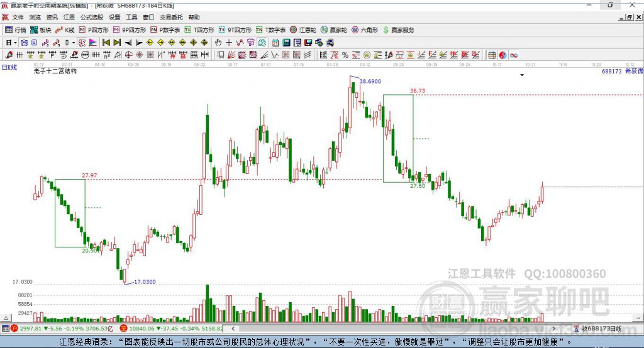Open the 公式选股 menu
This screenshot has width=644, height=348.
[x=92, y=17]
